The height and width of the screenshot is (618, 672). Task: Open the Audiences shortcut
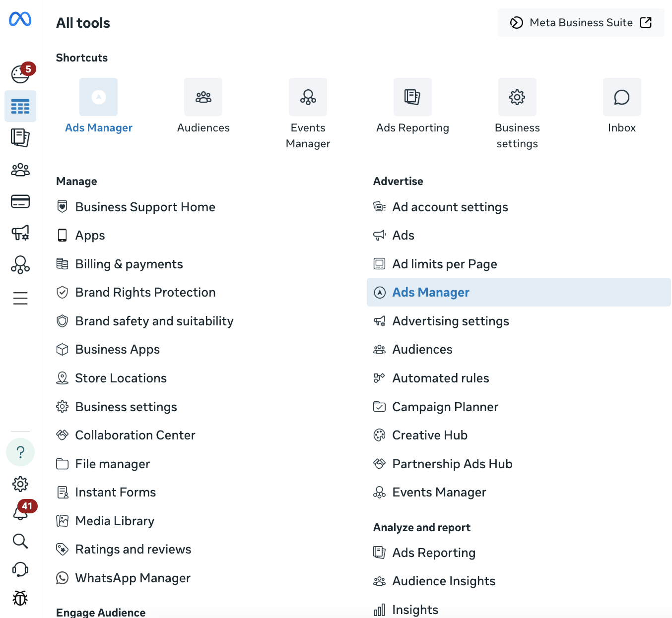tap(203, 97)
